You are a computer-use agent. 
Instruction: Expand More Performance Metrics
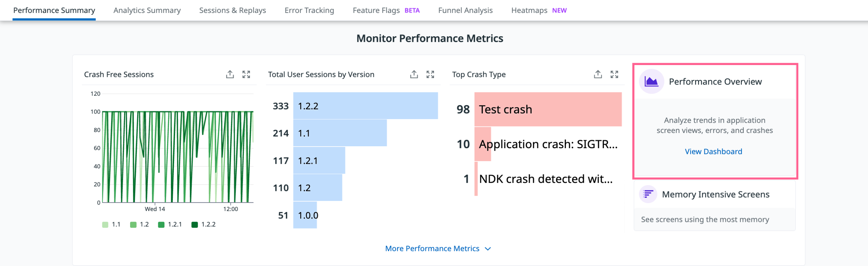click(x=438, y=249)
